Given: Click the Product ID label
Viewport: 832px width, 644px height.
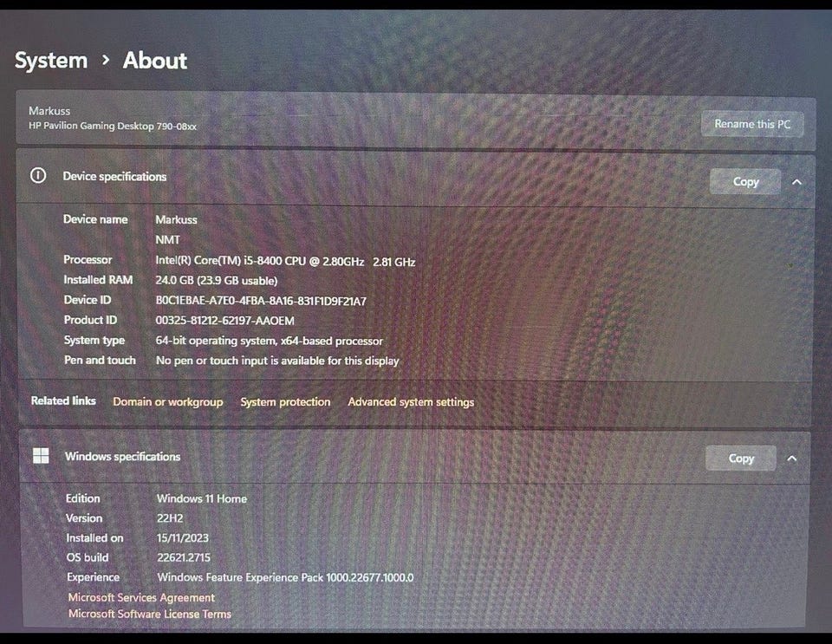Looking at the screenshot, I should (90, 320).
